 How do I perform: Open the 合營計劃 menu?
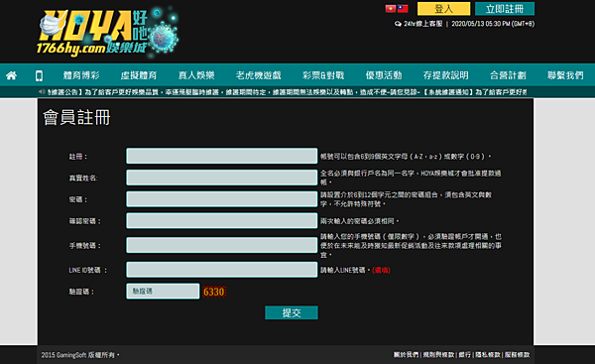click(508, 75)
